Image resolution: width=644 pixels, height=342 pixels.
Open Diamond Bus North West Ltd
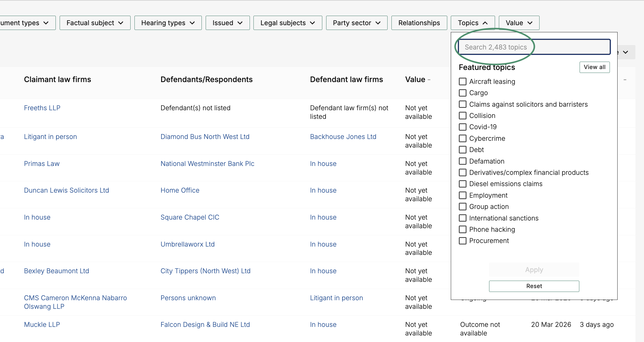pyautogui.click(x=205, y=137)
